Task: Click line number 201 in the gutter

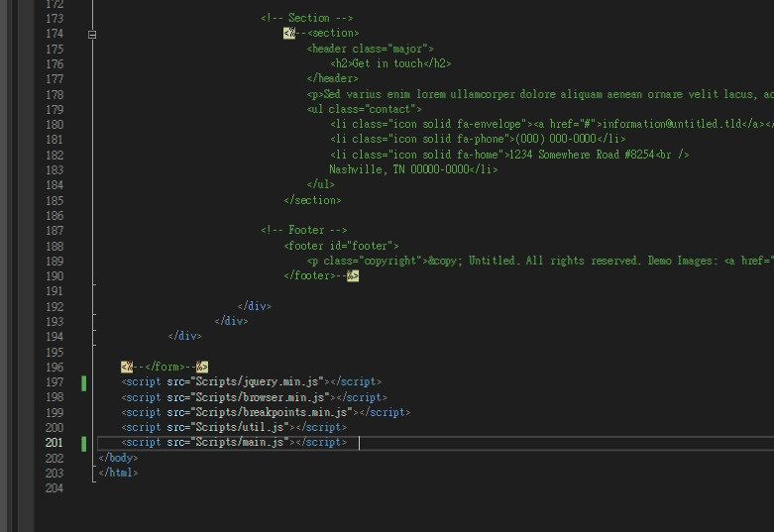Action: 55,443
